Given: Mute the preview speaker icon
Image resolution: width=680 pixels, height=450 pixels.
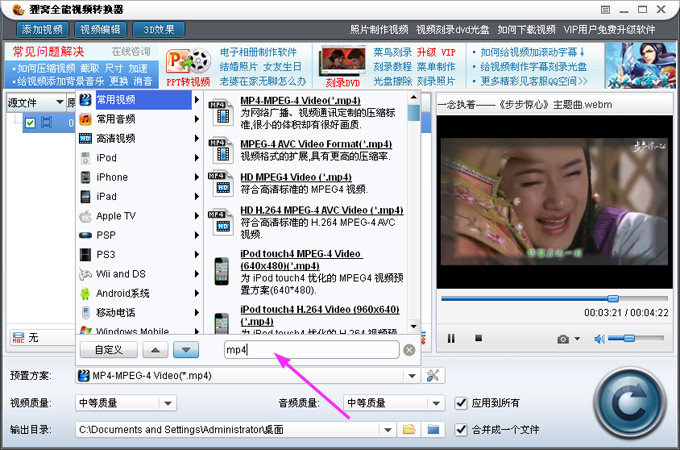Looking at the screenshot, I should pyautogui.click(x=599, y=339).
